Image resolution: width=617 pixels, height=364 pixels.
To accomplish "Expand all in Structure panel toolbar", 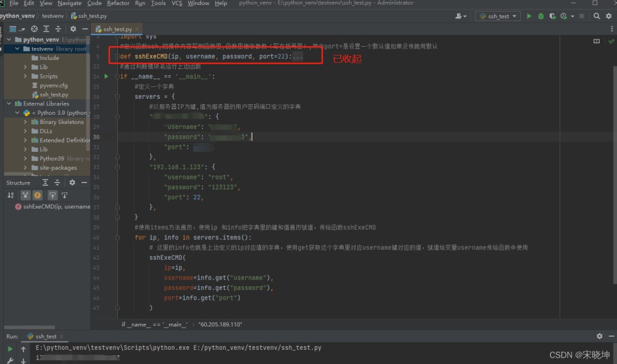I will pyautogui.click(x=45, y=183).
